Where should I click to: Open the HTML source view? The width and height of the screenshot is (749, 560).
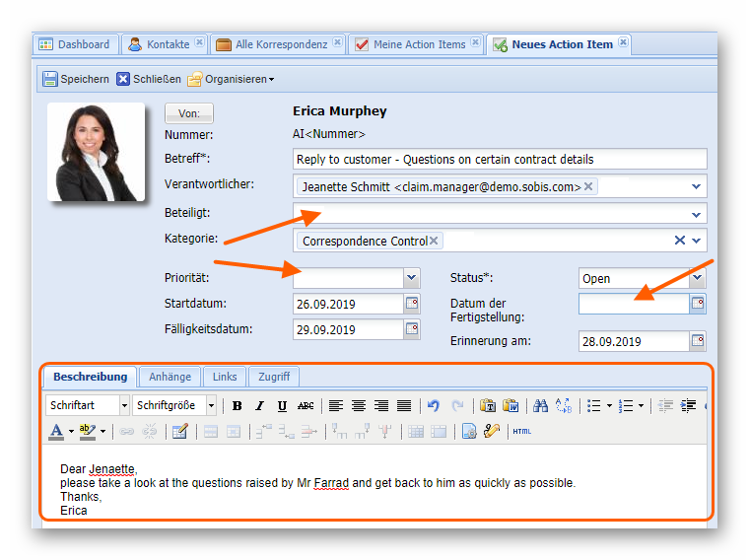(x=521, y=431)
